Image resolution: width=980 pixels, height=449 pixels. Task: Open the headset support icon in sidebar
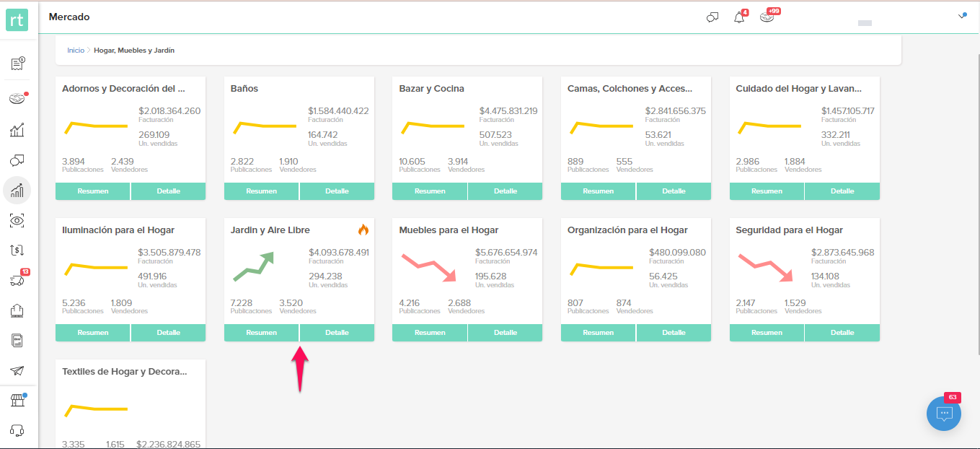(17, 430)
